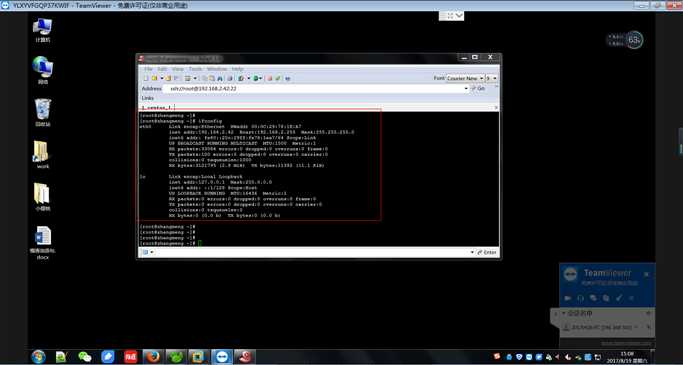Click the green frog-like app on the taskbar
683x365 pixels.
[x=176, y=357]
